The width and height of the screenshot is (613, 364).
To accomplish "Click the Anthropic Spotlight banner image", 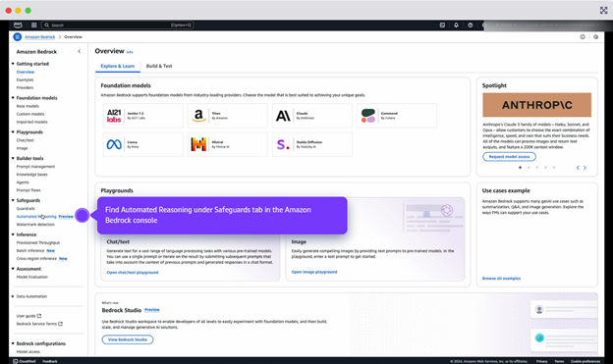I will click(x=536, y=105).
